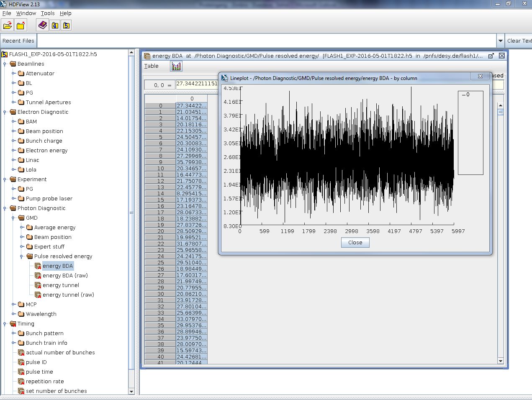Click the Recent Files button

click(18, 41)
